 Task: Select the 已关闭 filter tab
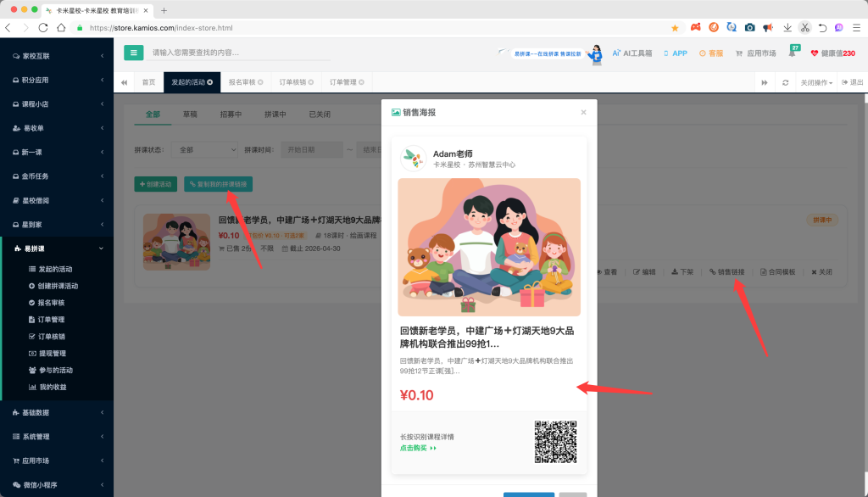click(320, 114)
